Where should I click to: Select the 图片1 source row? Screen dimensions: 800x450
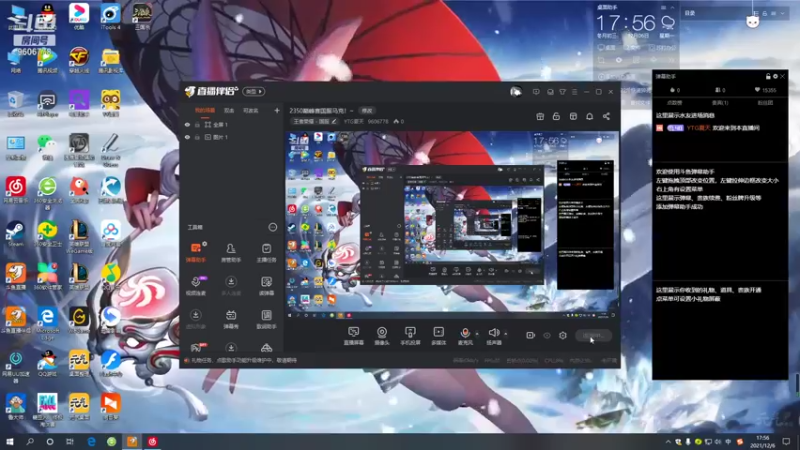point(232,137)
